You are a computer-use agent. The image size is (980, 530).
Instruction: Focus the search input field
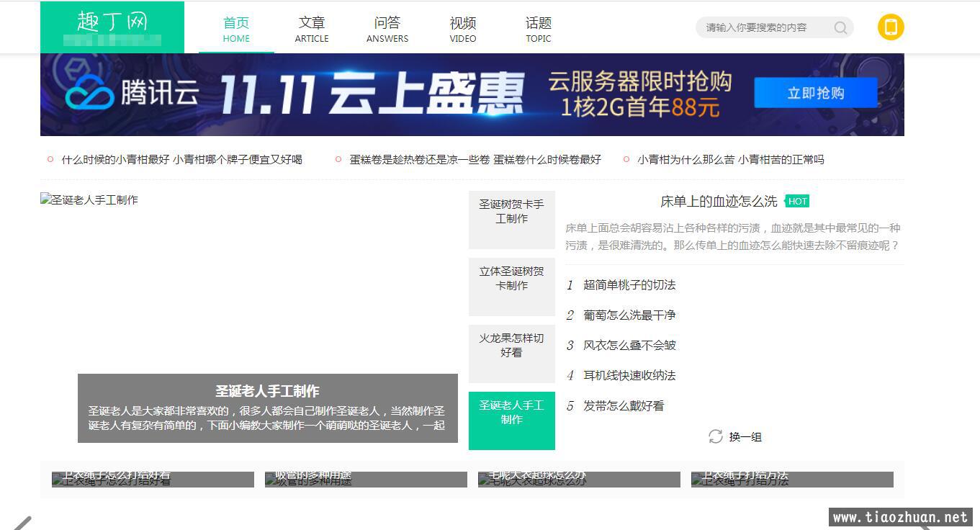[763, 28]
